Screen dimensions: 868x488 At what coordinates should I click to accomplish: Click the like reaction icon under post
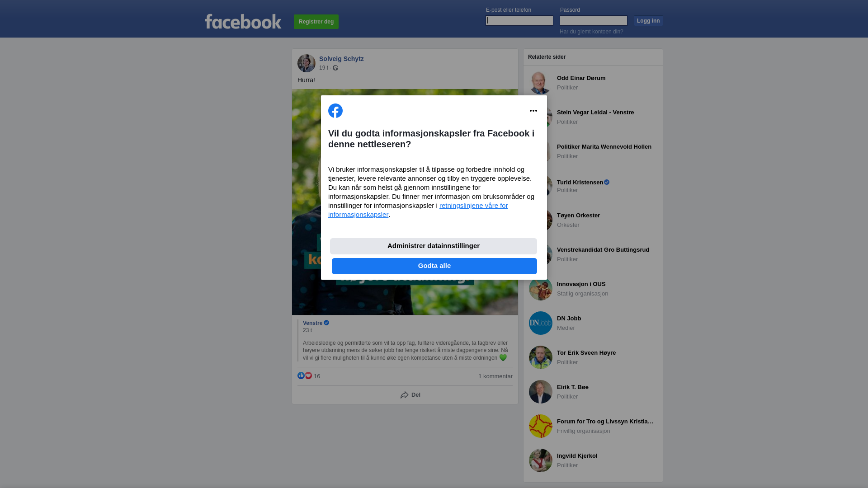click(x=301, y=375)
